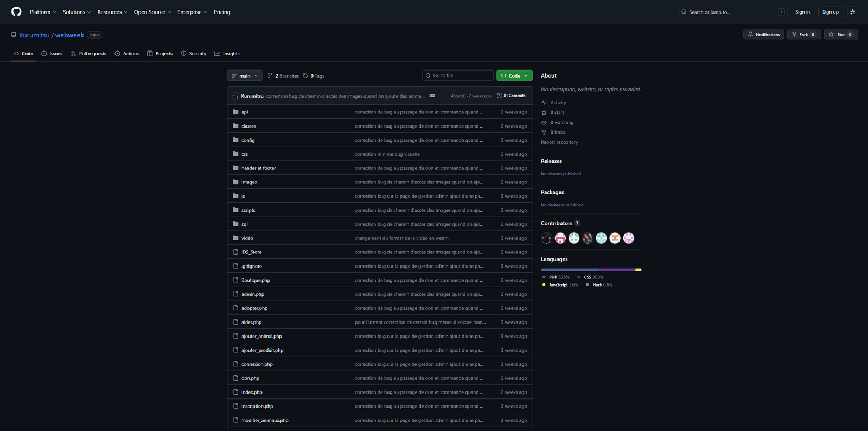Image resolution: width=868 pixels, height=431 pixels.
Task: Click the folder icon beside vidéo
Action: pos(235,238)
